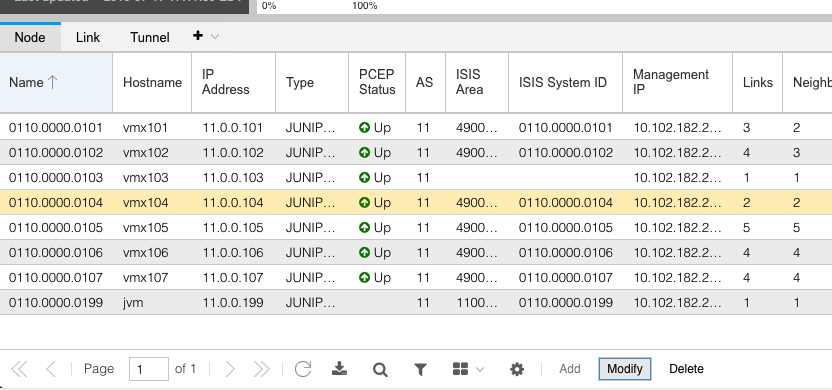Sort by ISIS Area column header
The width and height of the screenshot is (832, 390).
[x=477, y=82]
